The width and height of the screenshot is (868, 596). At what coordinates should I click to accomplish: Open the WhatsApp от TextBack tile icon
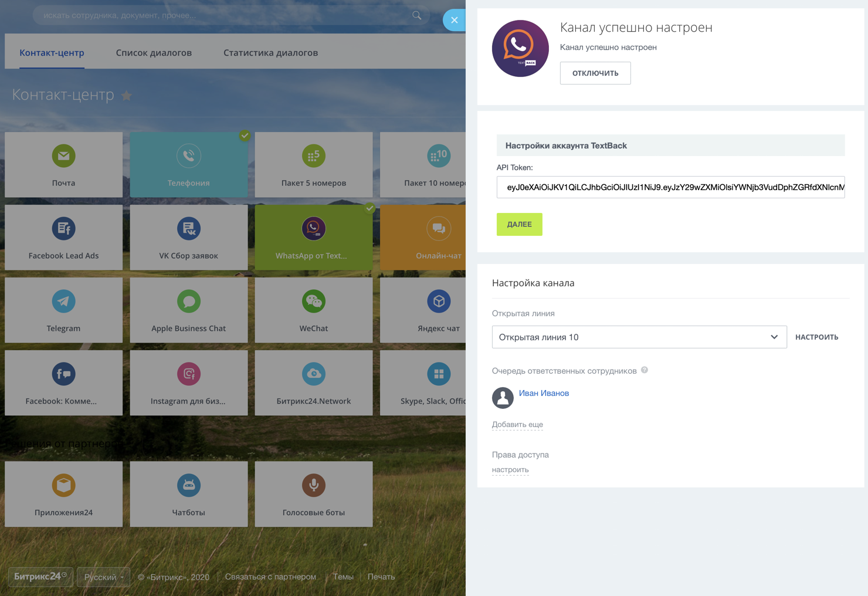coord(314,229)
